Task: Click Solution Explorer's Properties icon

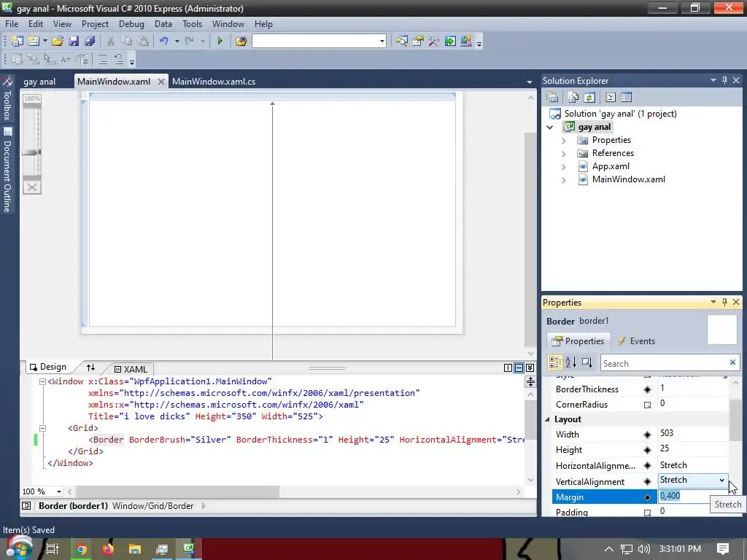Action: tap(553, 97)
